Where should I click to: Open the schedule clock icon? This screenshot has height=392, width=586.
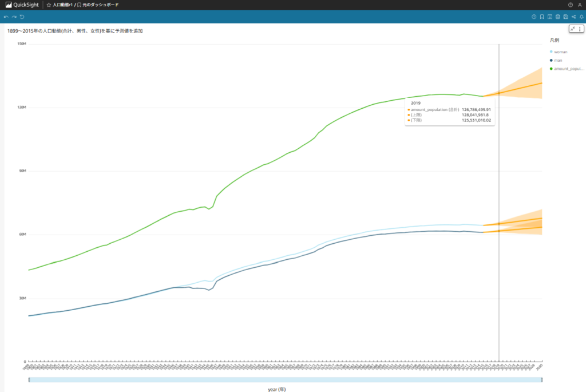click(x=534, y=17)
